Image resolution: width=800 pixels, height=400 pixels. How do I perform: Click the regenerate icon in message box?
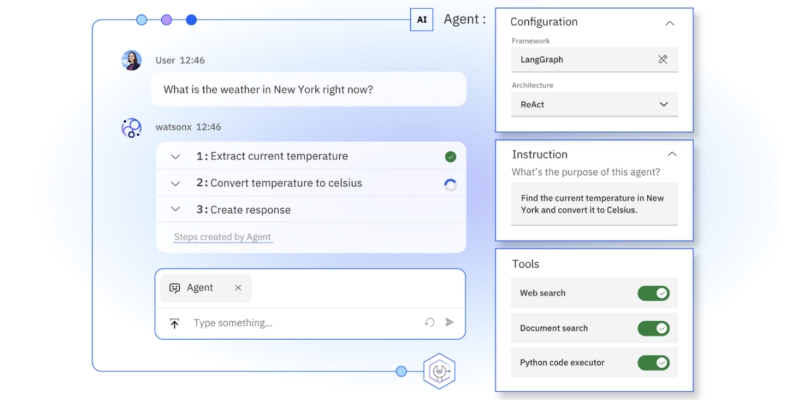click(x=429, y=323)
